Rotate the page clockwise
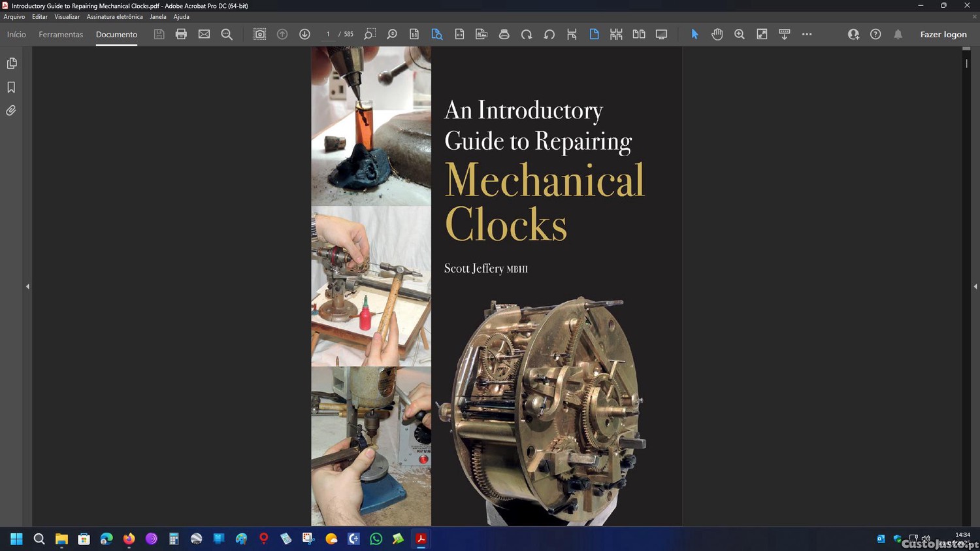This screenshot has height=551, width=980. pyautogui.click(x=527, y=34)
